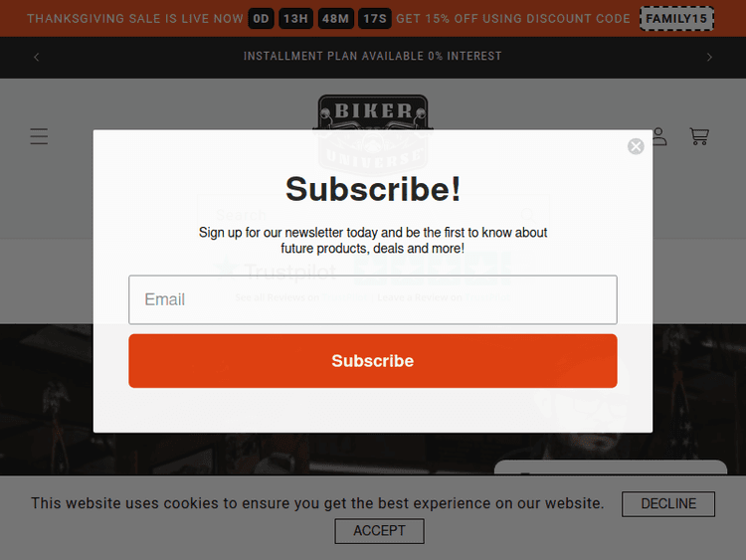Click the Thanksgiving Sale banner text
This screenshot has height=560, width=746.
point(135,19)
